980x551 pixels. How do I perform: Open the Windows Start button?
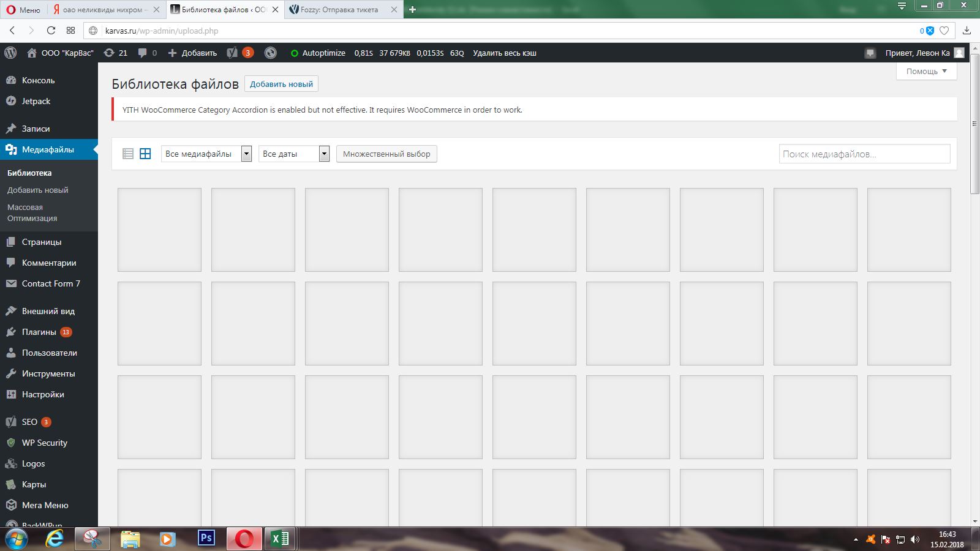coord(17,539)
